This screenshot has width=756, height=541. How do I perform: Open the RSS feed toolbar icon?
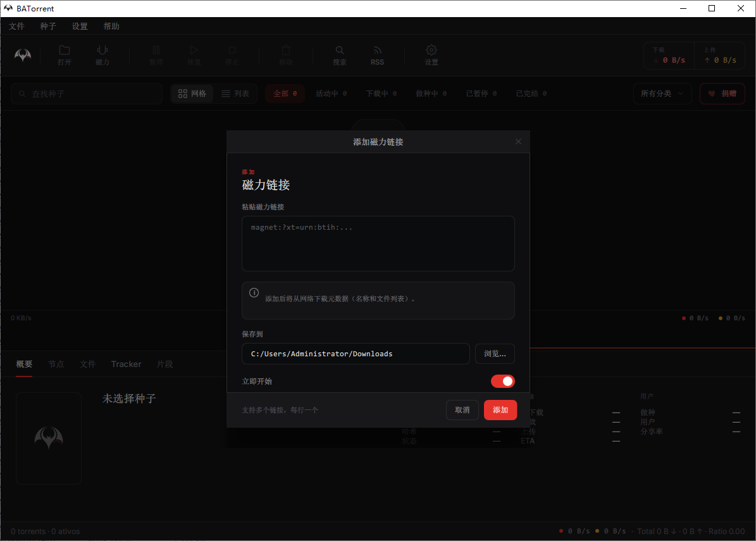tap(378, 56)
